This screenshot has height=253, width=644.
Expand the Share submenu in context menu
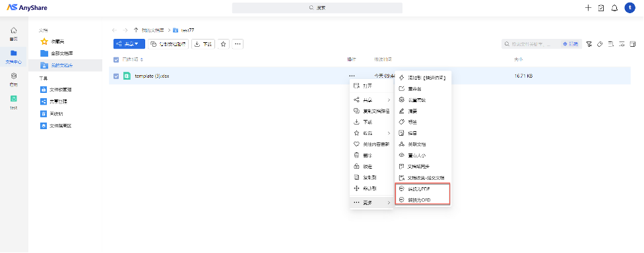371,100
